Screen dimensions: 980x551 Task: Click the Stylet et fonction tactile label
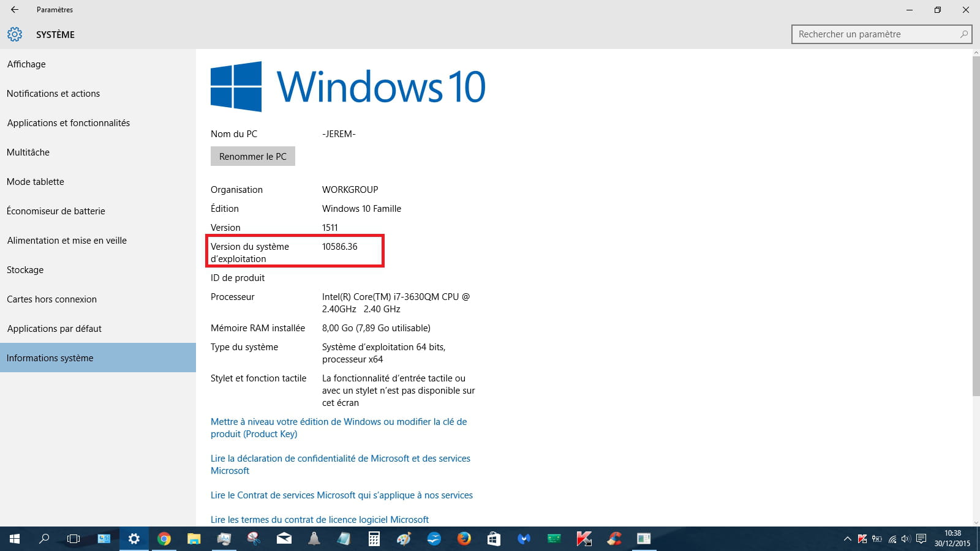pyautogui.click(x=258, y=378)
